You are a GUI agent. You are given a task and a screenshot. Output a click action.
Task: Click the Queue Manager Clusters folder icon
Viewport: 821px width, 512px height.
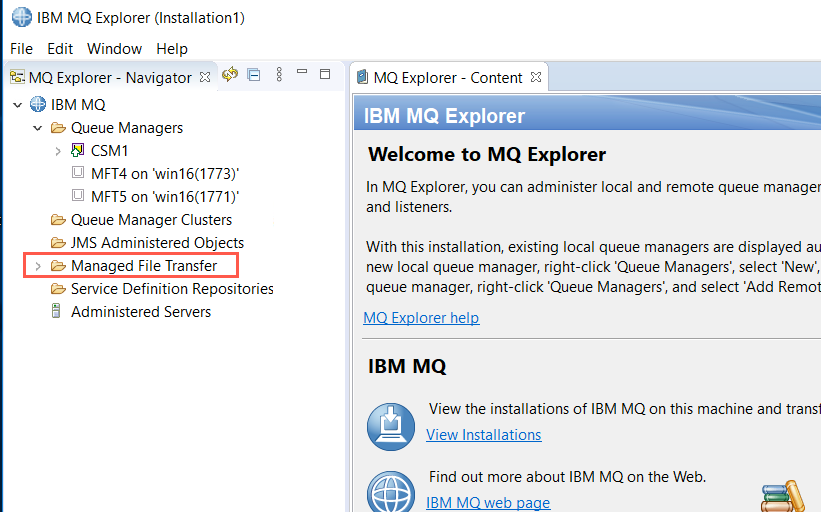(x=58, y=220)
